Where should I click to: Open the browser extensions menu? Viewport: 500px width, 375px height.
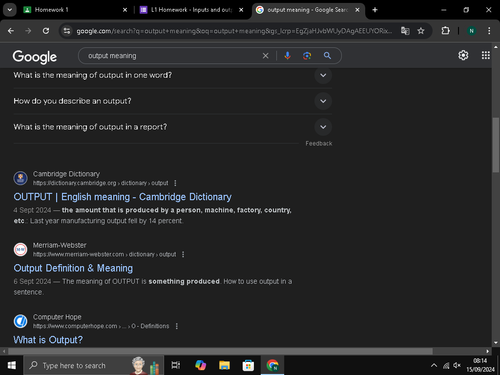(445, 31)
